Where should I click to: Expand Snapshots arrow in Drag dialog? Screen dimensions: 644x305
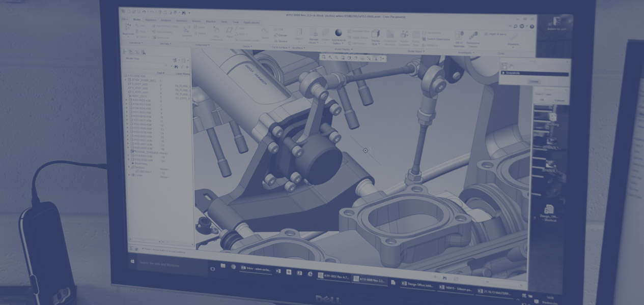[503, 73]
